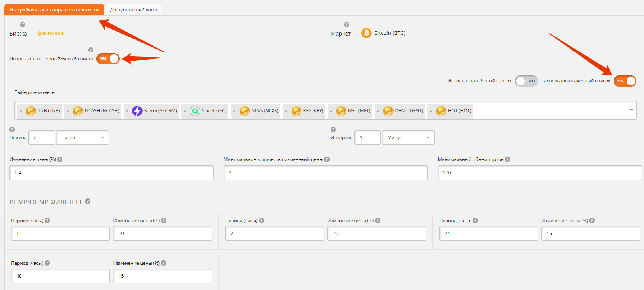Switch to the Доступные шаблоны tab
The image size is (644, 290).
pyautogui.click(x=134, y=10)
